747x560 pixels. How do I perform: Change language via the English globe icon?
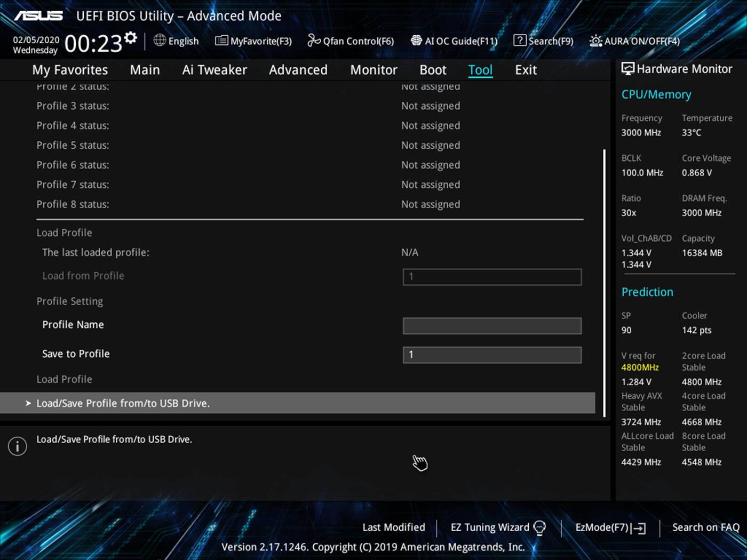pyautogui.click(x=176, y=41)
